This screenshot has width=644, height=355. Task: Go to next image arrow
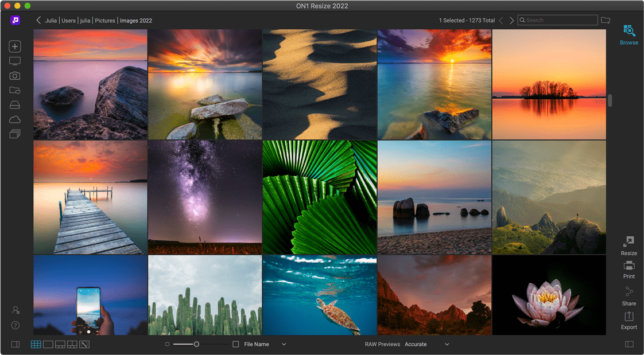512,20
